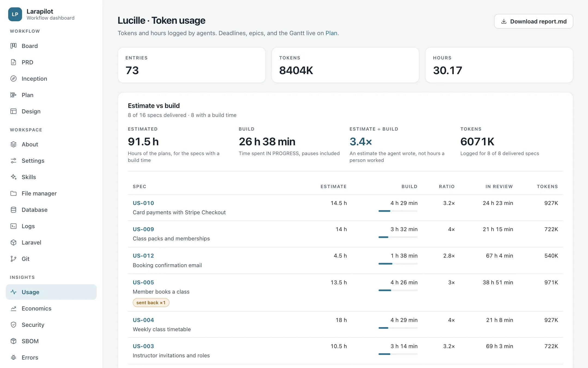Click the File manager folder icon
This screenshot has height=368, width=588.
coord(13,193)
